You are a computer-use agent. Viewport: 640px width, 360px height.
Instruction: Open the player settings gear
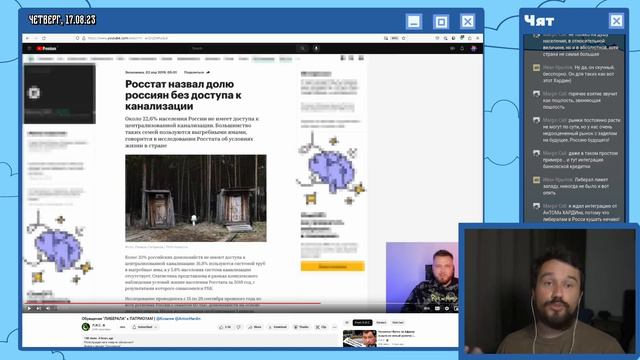pyautogui.click(x=447, y=308)
